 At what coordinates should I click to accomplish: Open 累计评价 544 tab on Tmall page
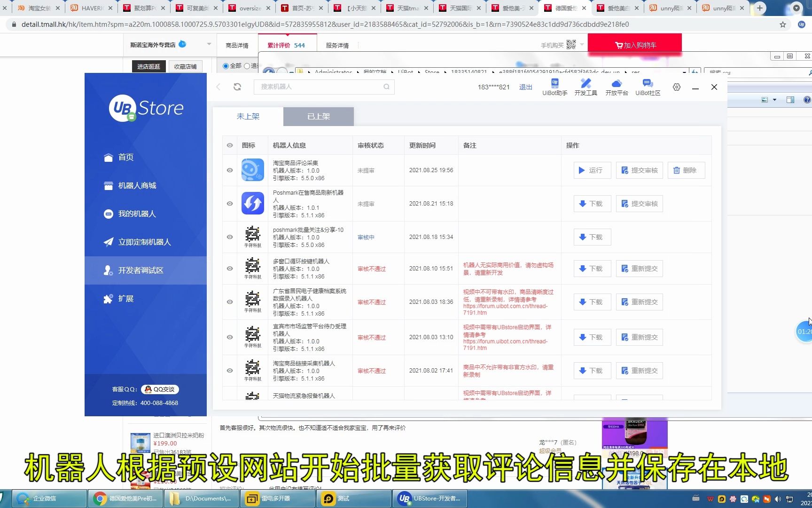click(286, 46)
